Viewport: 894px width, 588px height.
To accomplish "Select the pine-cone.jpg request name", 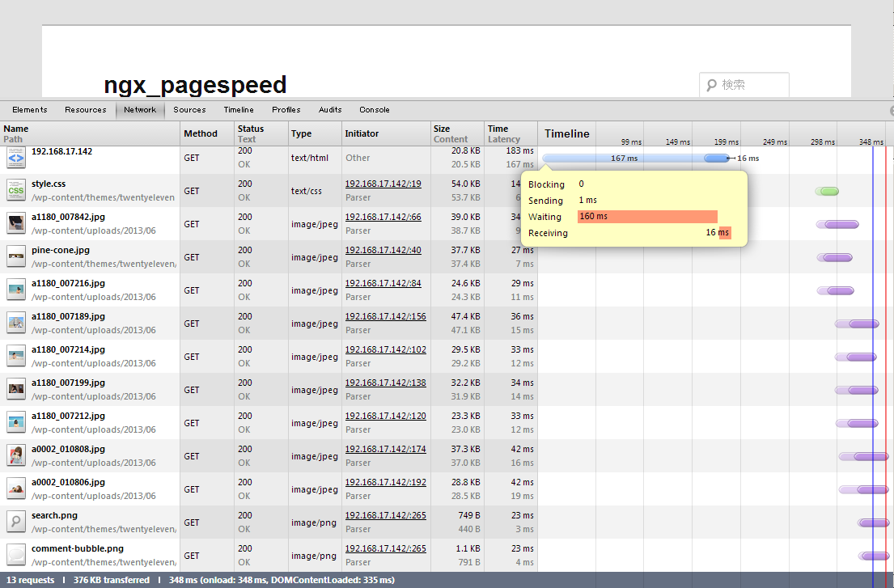I will point(61,250).
